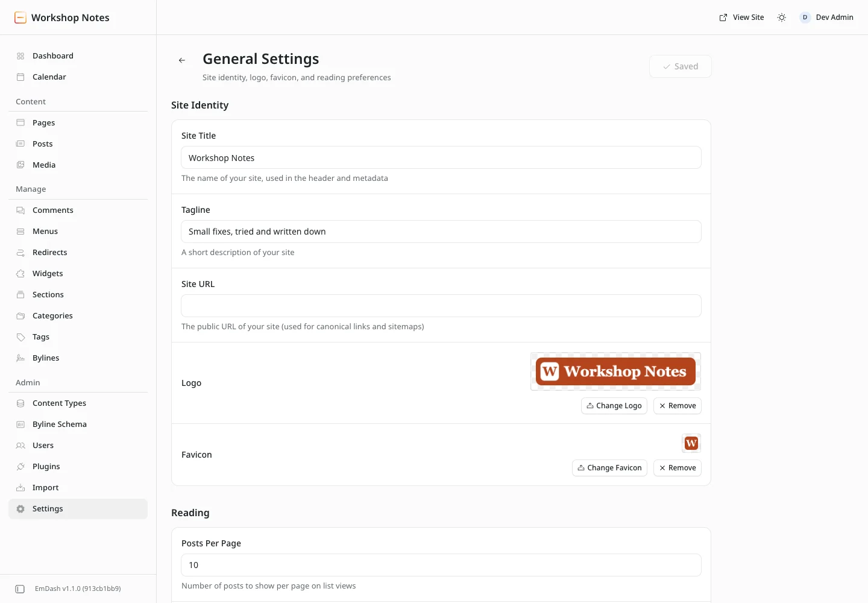The width and height of the screenshot is (868, 603).
Task: Click the Users people icon
Action: point(20,446)
